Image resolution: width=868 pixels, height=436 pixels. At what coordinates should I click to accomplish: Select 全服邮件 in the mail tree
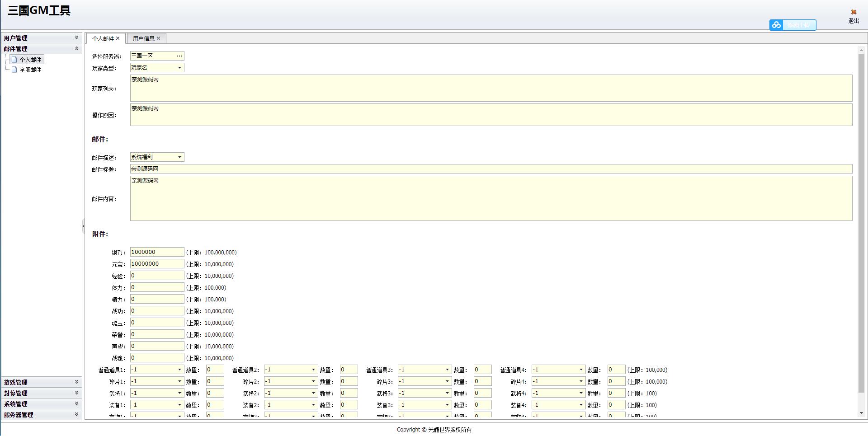point(30,70)
